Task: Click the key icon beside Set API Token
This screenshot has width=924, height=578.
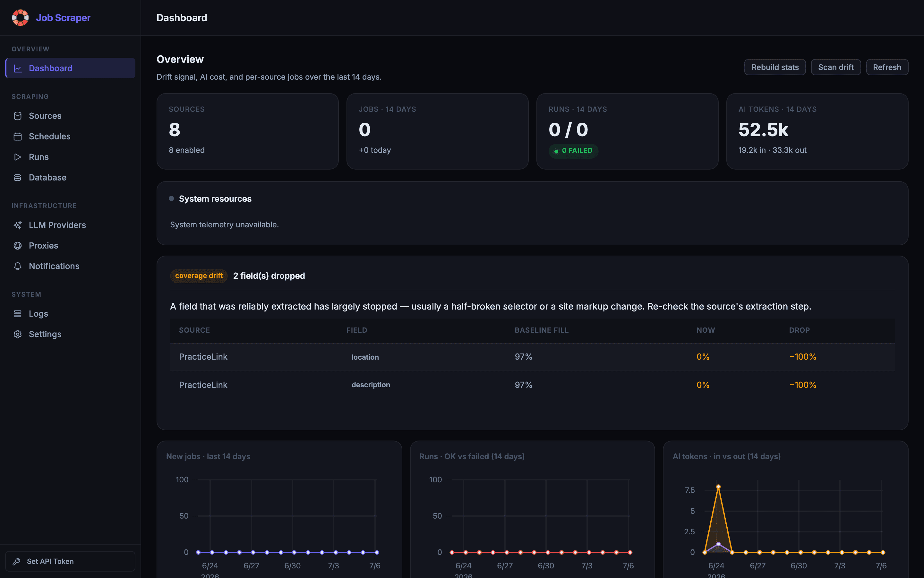Action: [x=16, y=562]
